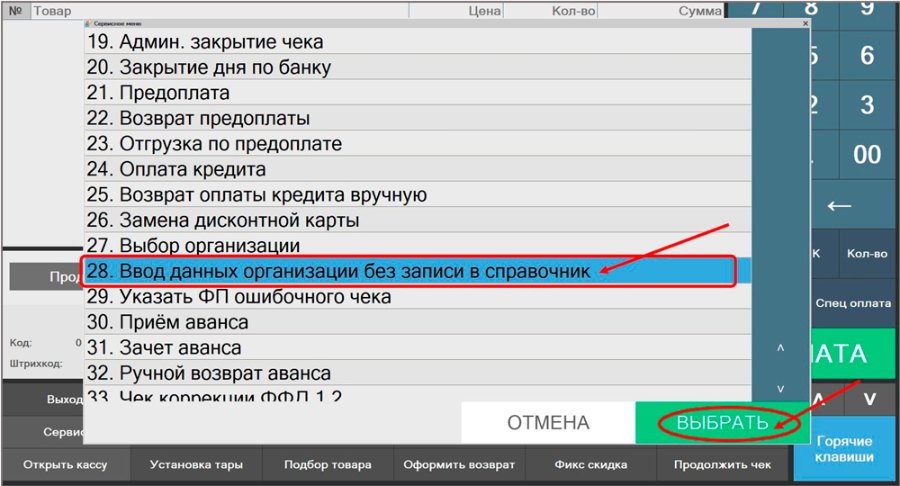This screenshot has height=486, width=900.
Task: Click the ВЫБРАТЬ confirm button
Action: coord(722,422)
